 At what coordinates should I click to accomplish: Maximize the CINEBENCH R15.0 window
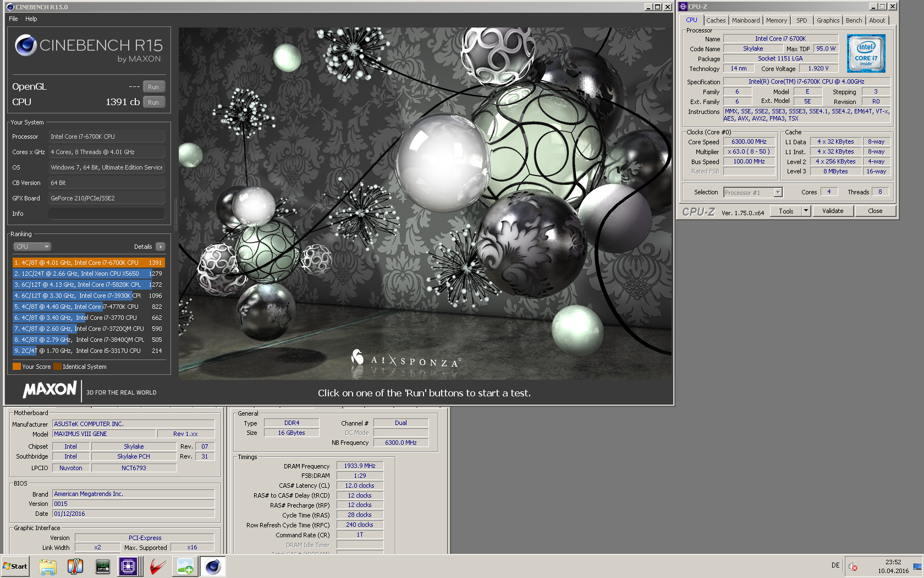click(x=658, y=7)
